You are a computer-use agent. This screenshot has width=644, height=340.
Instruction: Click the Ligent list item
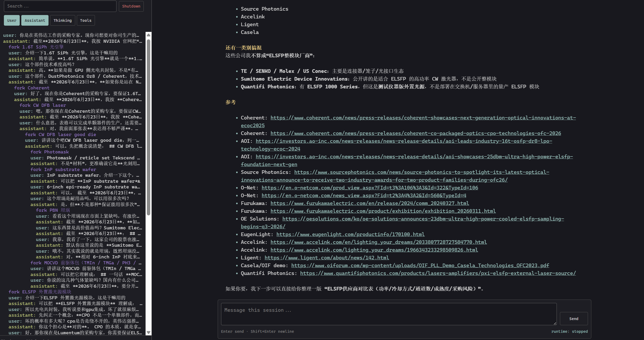250,24
